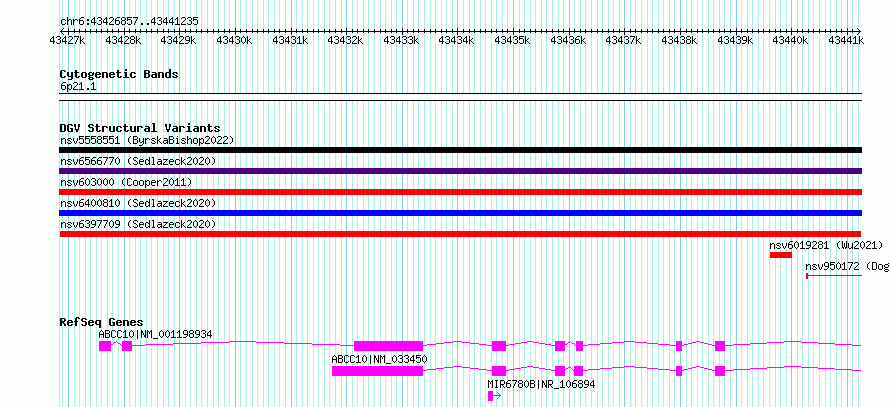890x407 pixels.
Task: Click the nsv6397709 (Sedlazeck2020) label
Action: [138, 224]
